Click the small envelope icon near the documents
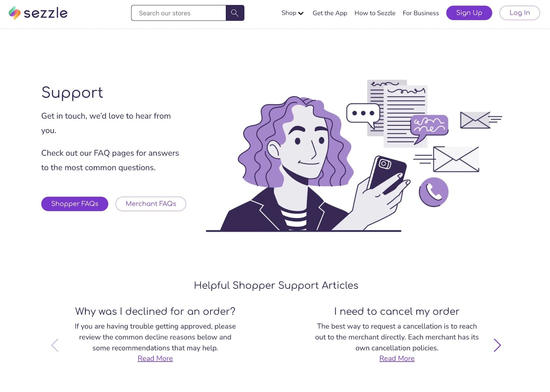This screenshot has width=550, height=392. [475, 120]
